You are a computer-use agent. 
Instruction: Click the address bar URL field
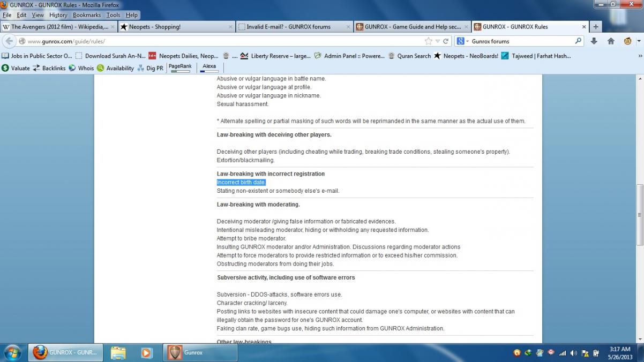214,41
